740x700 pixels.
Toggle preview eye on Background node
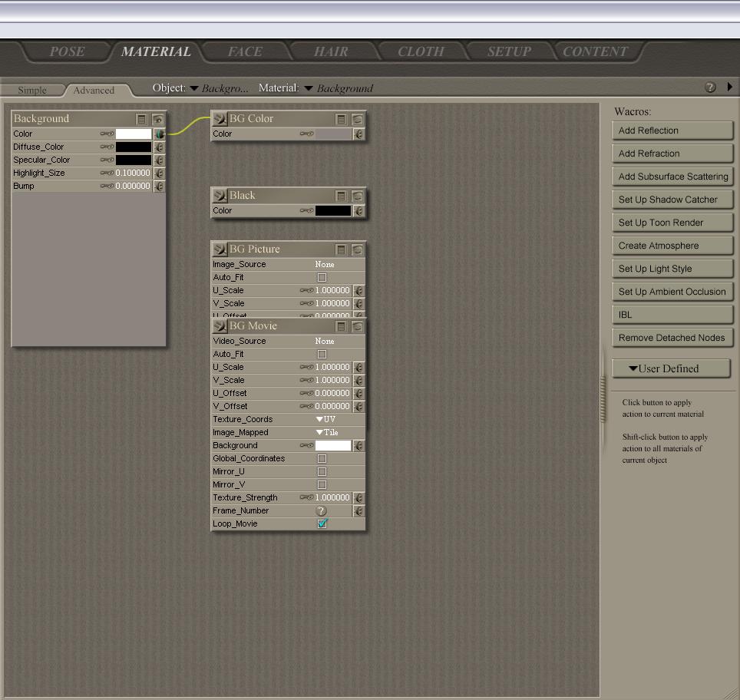tap(157, 119)
